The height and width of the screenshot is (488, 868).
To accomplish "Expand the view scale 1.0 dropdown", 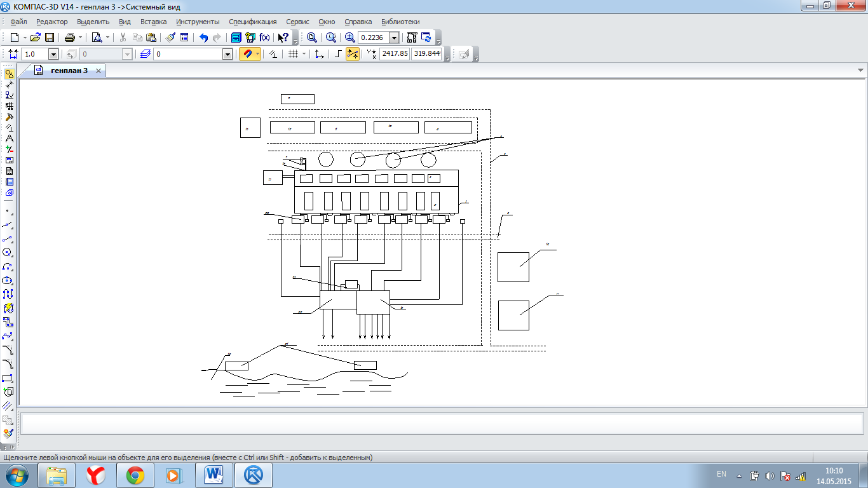I will click(53, 55).
